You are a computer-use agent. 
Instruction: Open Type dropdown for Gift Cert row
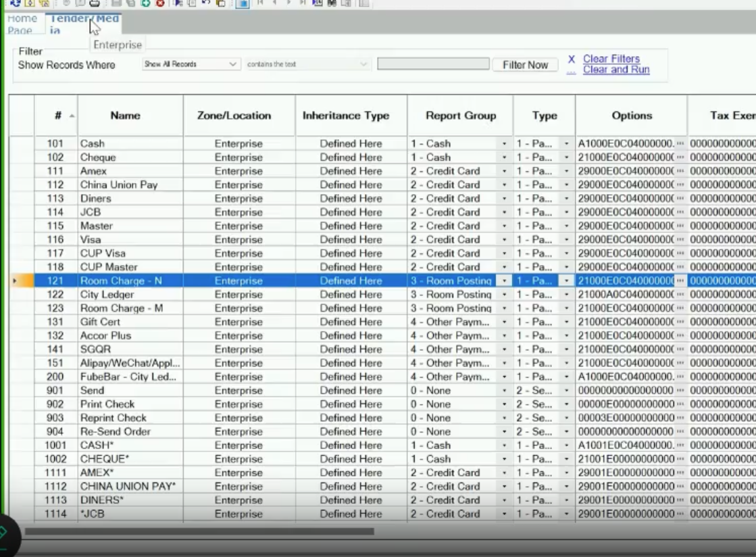(x=566, y=322)
